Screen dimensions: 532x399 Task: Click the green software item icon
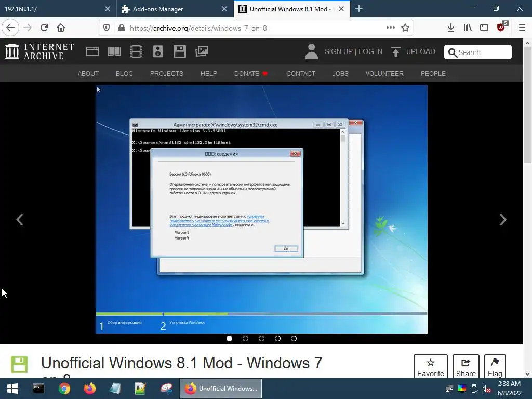coord(19,364)
